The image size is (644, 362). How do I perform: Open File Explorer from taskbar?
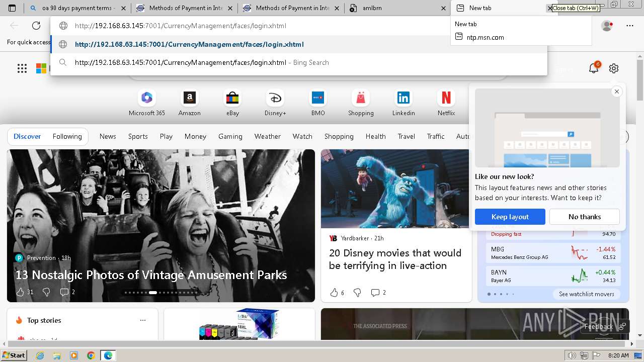(57, 355)
